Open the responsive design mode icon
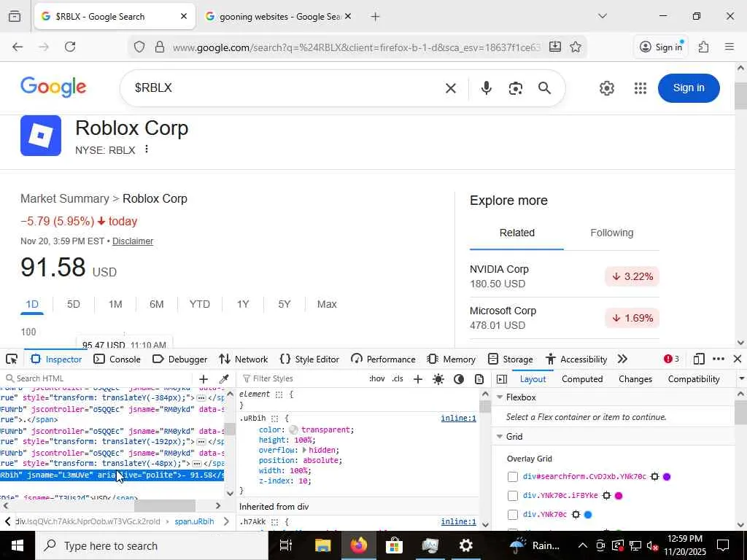Screen dimensions: 747x560 coord(698,359)
